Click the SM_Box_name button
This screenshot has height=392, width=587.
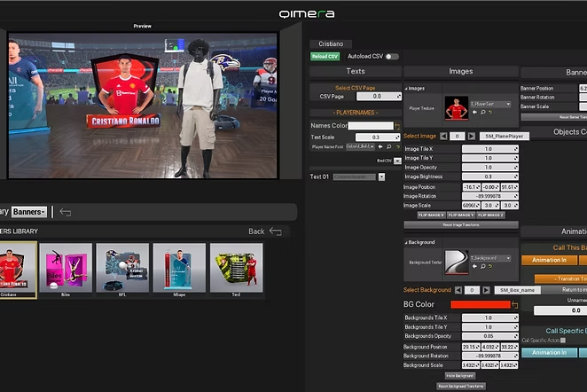pyautogui.click(x=517, y=290)
